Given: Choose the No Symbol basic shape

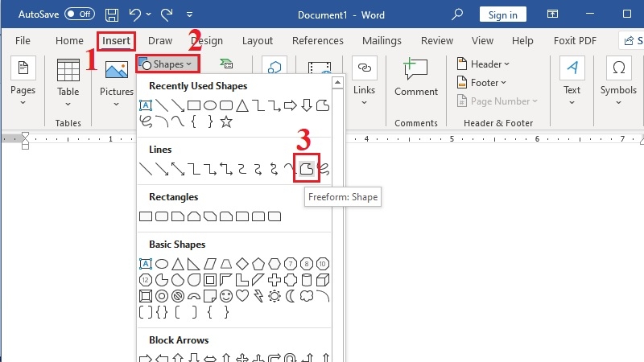Looking at the screenshot, I should coord(178,296).
